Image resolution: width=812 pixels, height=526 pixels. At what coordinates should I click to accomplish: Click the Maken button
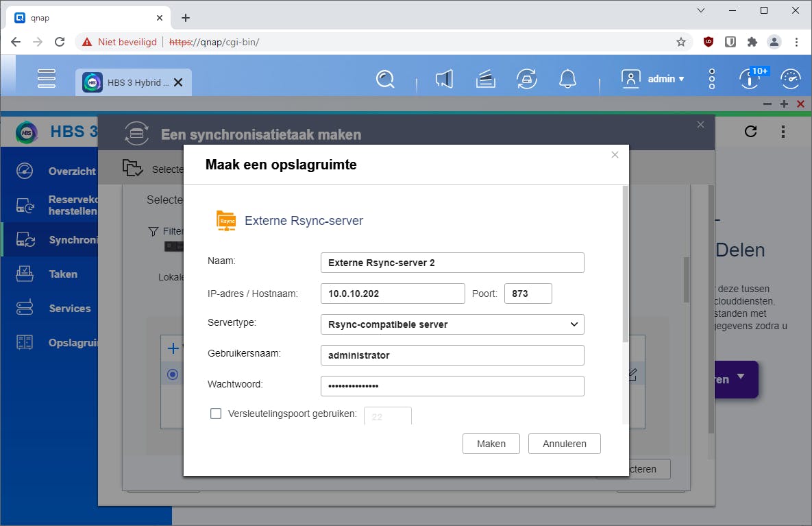click(491, 443)
